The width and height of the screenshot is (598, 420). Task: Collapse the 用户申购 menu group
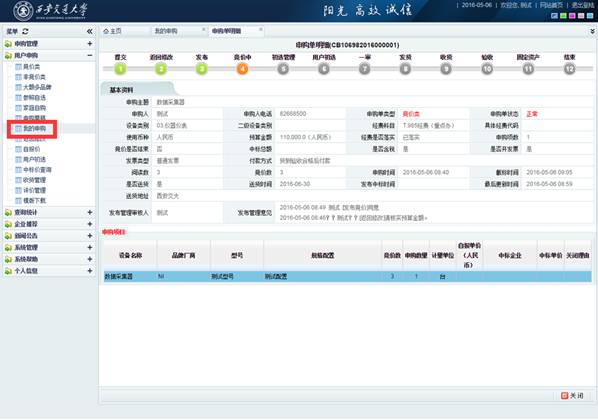coord(90,56)
